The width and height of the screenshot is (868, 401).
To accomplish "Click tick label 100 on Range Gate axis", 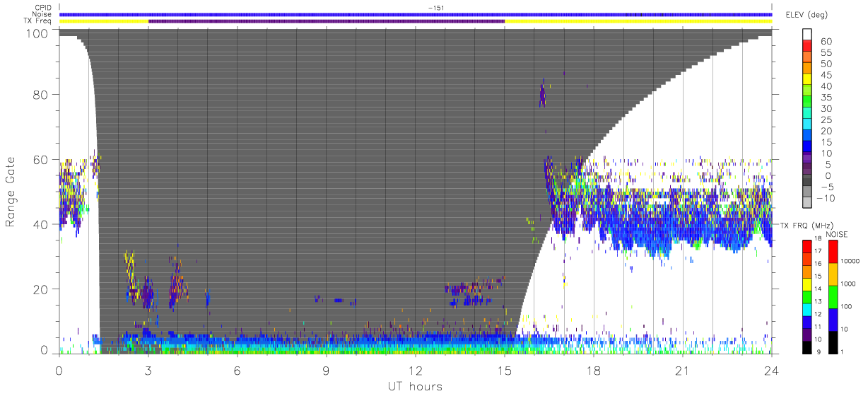I will click(x=37, y=33).
